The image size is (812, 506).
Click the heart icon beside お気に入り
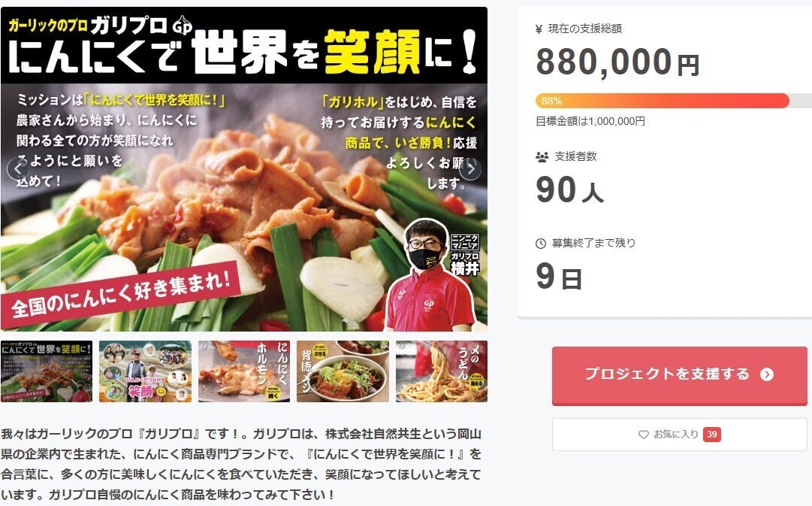pyautogui.click(x=643, y=435)
